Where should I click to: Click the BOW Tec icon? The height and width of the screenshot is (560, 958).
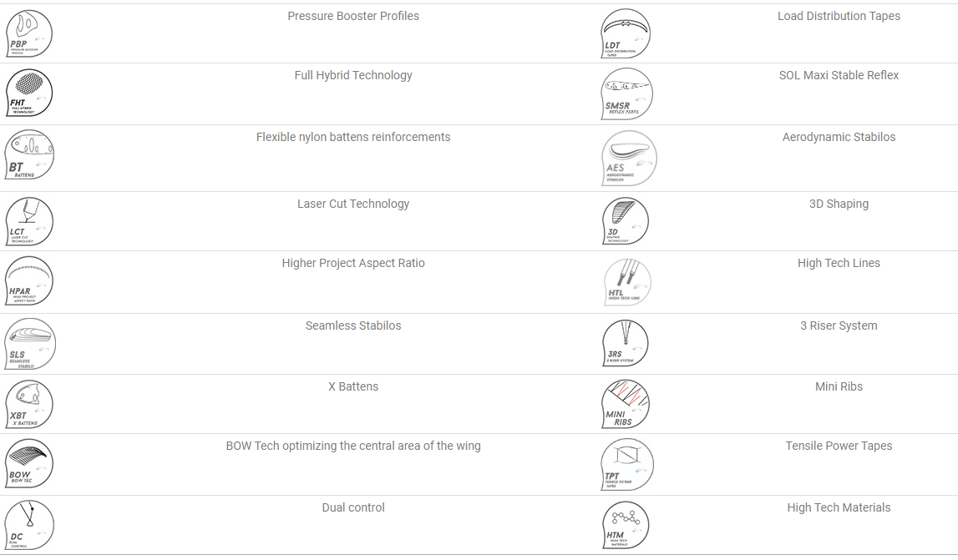coord(28,463)
